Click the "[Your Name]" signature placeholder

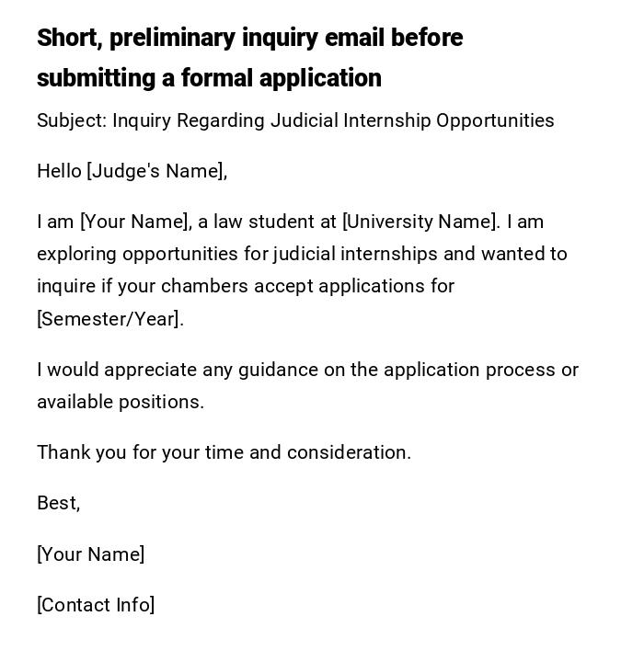91,554
